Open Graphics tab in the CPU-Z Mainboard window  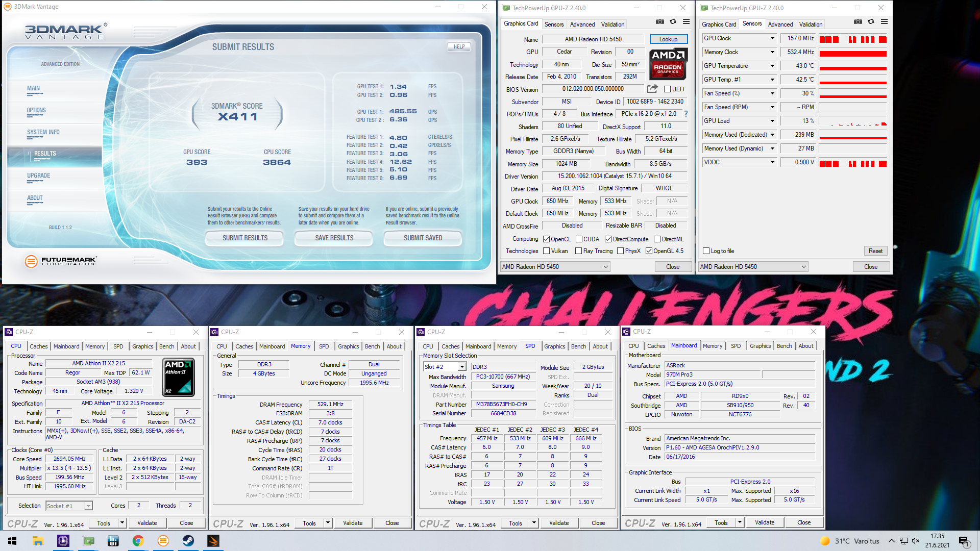[760, 345]
